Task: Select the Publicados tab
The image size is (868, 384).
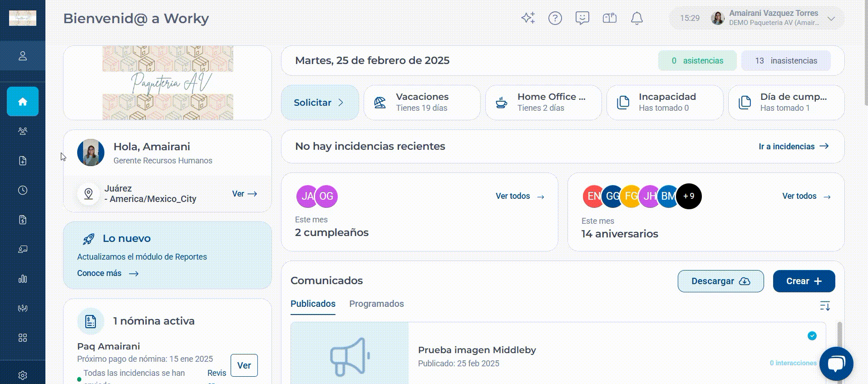Action: tap(313, 304)
